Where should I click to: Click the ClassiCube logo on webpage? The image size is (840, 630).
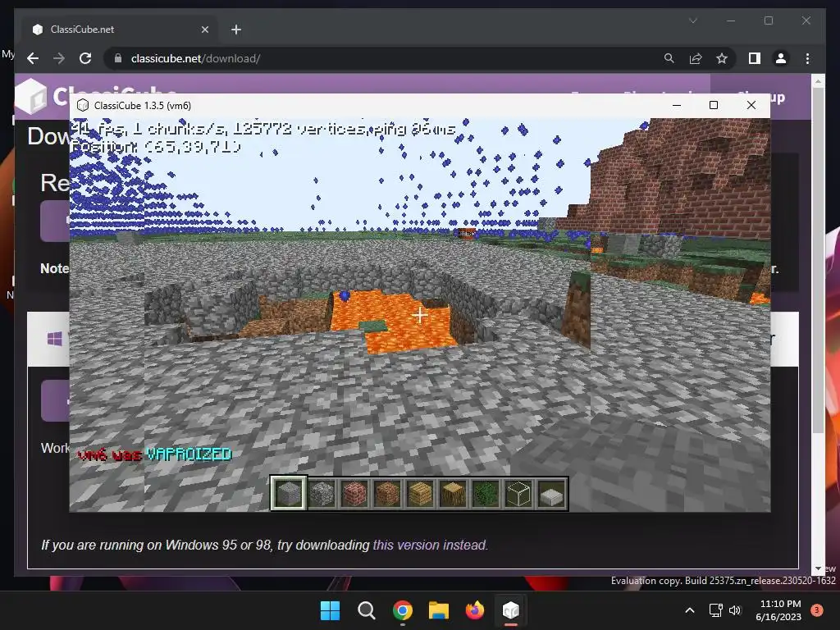click(x=32, y=97)
